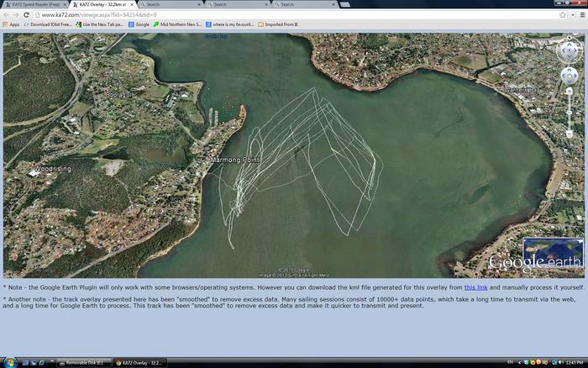Image resolution: width=588 pixels, height=368 pixels.
Task: Open the Imported From IE bookmarks folder
Action: (284, 24)
